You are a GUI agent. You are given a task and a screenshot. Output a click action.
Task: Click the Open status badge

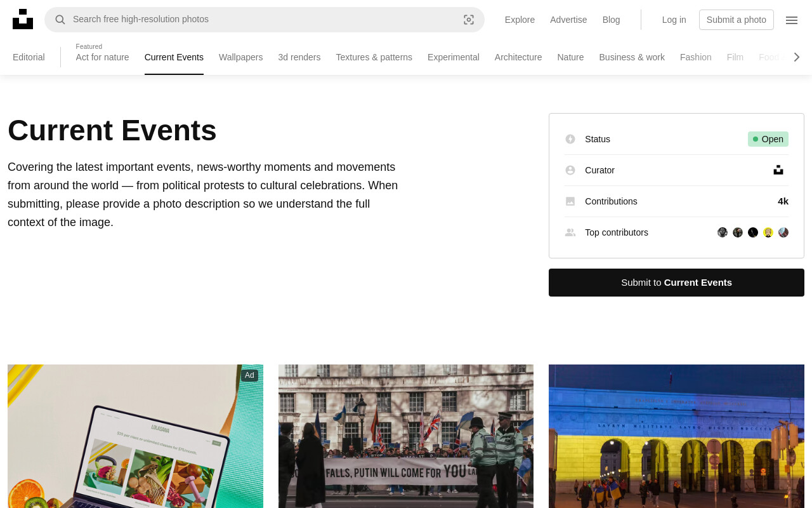[768, 139]
